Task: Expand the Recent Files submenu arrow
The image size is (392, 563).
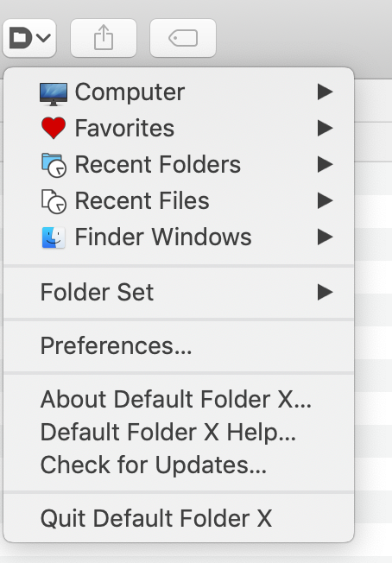Action: click(x=326, y=200)
